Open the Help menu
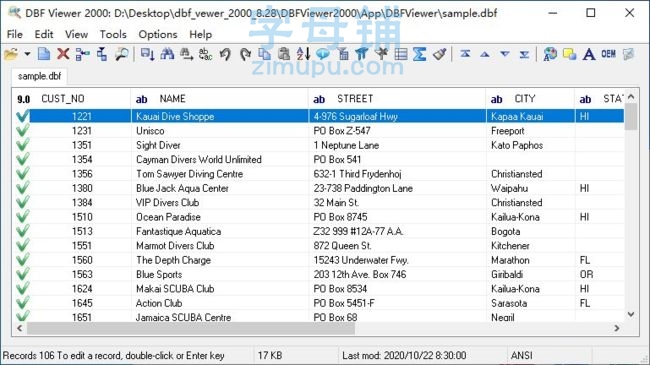The width and height of the screenshot is (650, 365). [x=201, y=34]
